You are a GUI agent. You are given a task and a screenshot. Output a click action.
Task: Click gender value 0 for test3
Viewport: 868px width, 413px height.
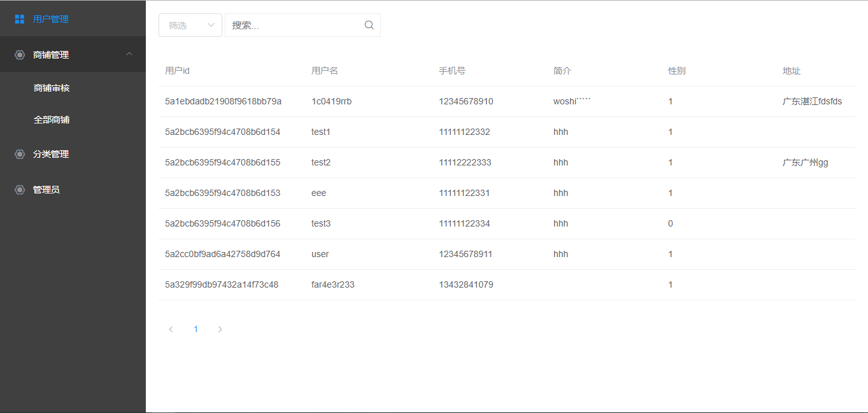click(x=671, y=223)
